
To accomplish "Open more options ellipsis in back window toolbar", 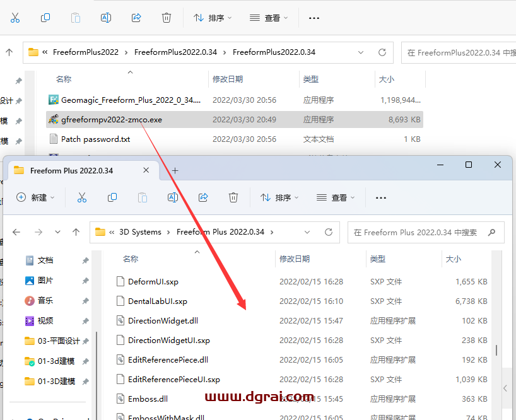I will click(314, 18).
